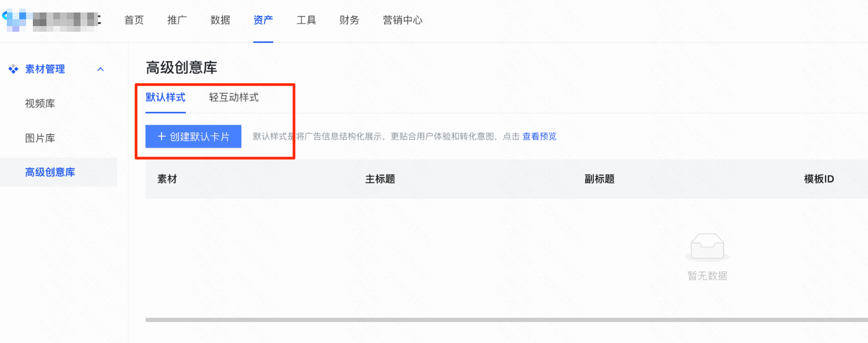
Task: Open 视频库 in the sidebar
Action: pos(40,104)
